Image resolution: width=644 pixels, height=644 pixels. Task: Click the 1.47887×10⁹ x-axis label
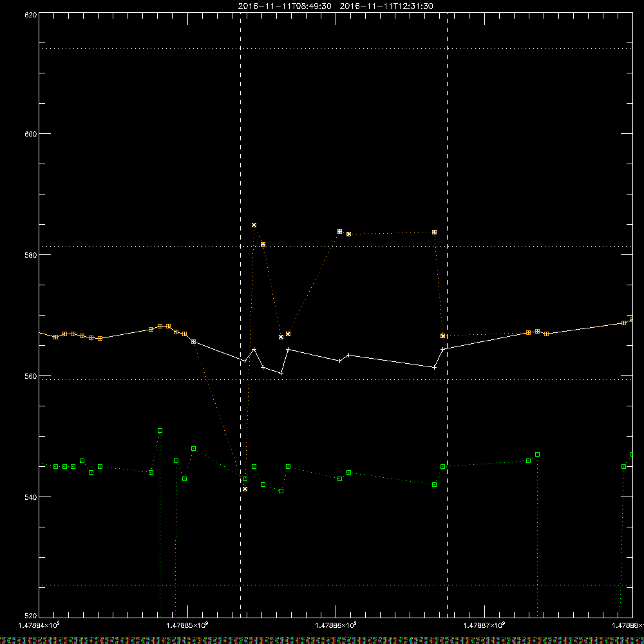tap(484, 625)
